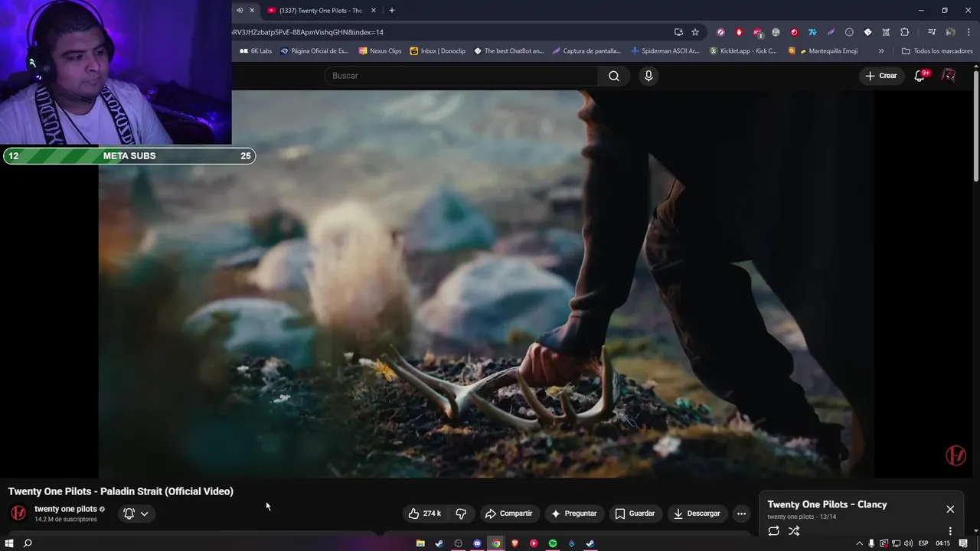Click the white dice extension icon
980x551 pixels.
click(x=867, y=32)
